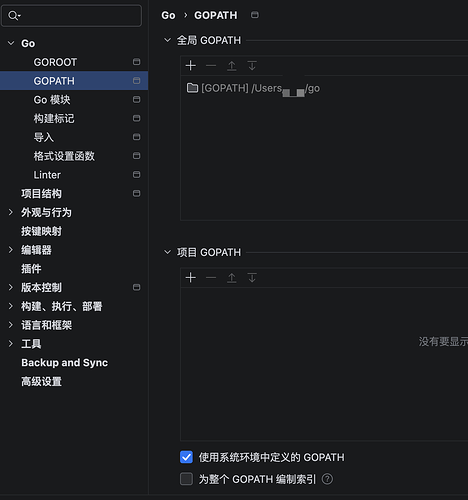This screenshot has height=500, width=468.
Task: Click project-level icon next to 项目结构
Action: click(x=136, y=193)
